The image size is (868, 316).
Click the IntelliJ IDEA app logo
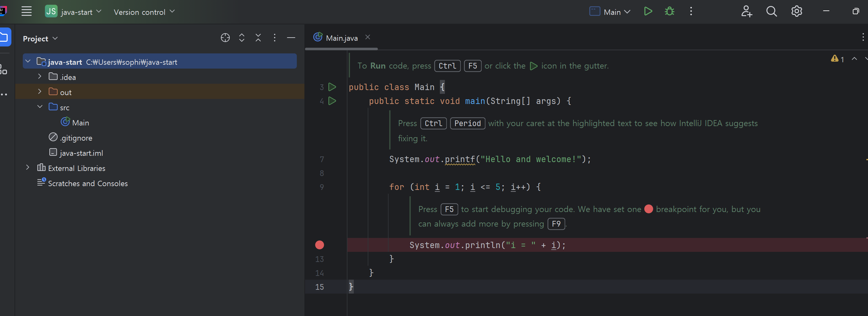tap(3, 11)
